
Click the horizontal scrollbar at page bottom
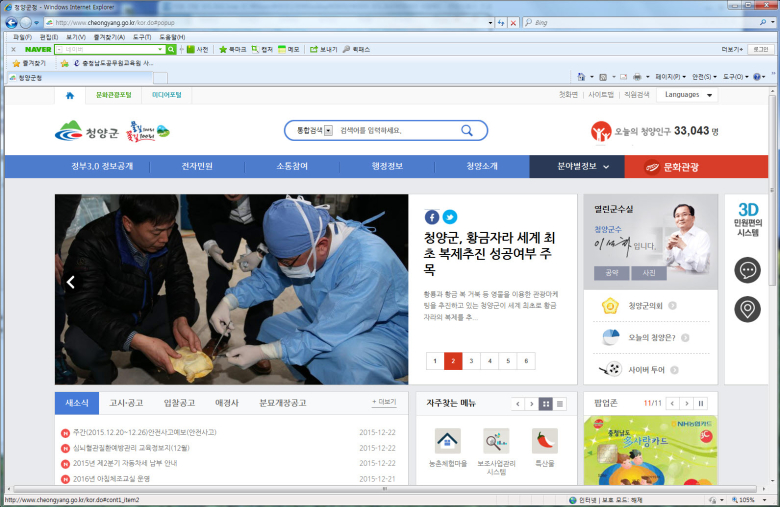(x=384, y=490)
